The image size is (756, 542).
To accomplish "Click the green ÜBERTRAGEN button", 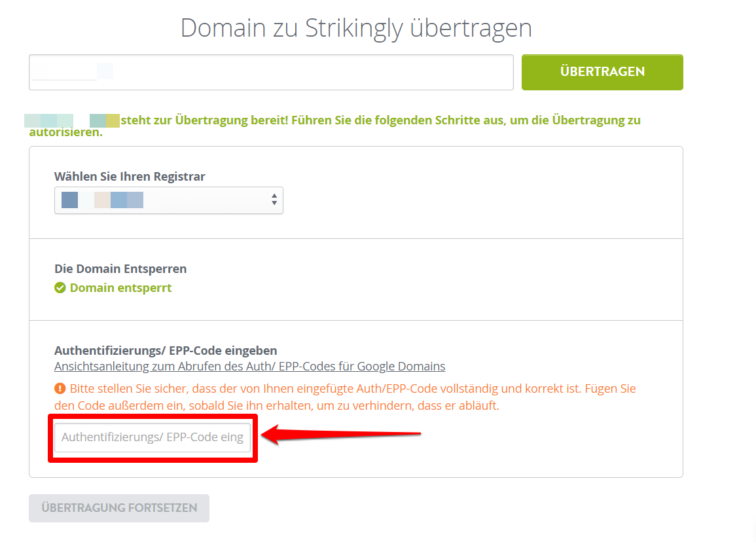I will pyautogui.click(x=602, y=72).
